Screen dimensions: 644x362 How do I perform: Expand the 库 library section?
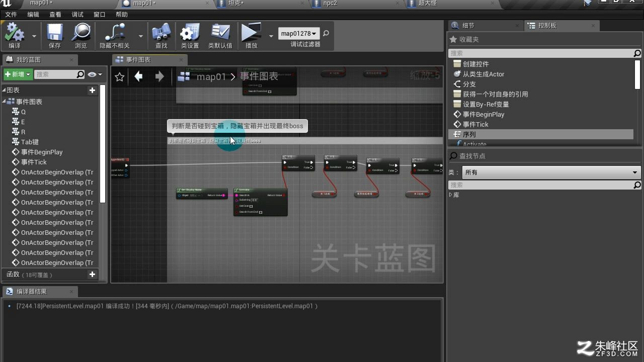click(450, 195)
